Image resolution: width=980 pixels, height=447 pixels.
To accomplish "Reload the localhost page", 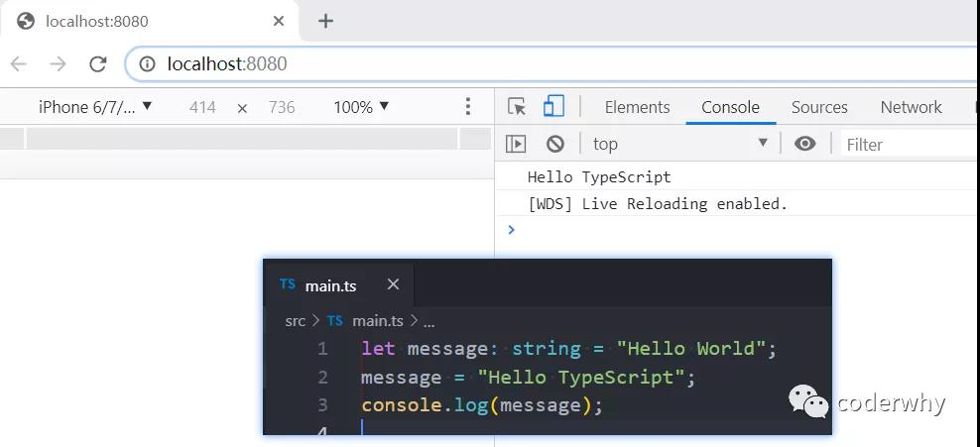I will (97, 63).
